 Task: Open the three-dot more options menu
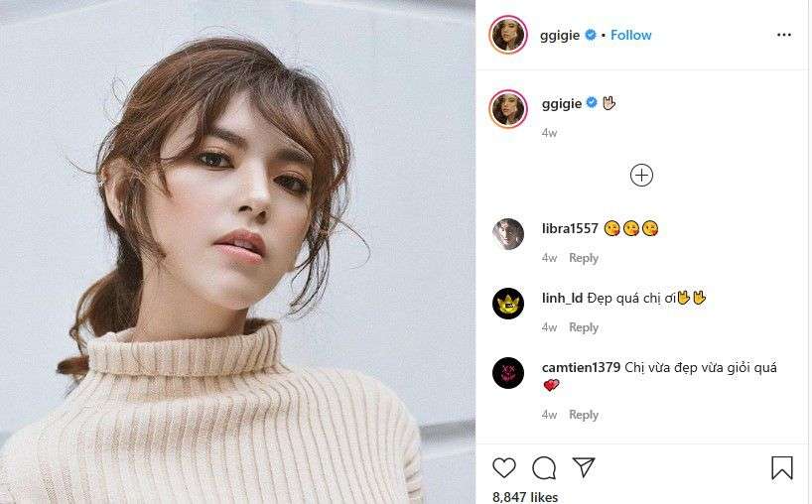point(784,35)
